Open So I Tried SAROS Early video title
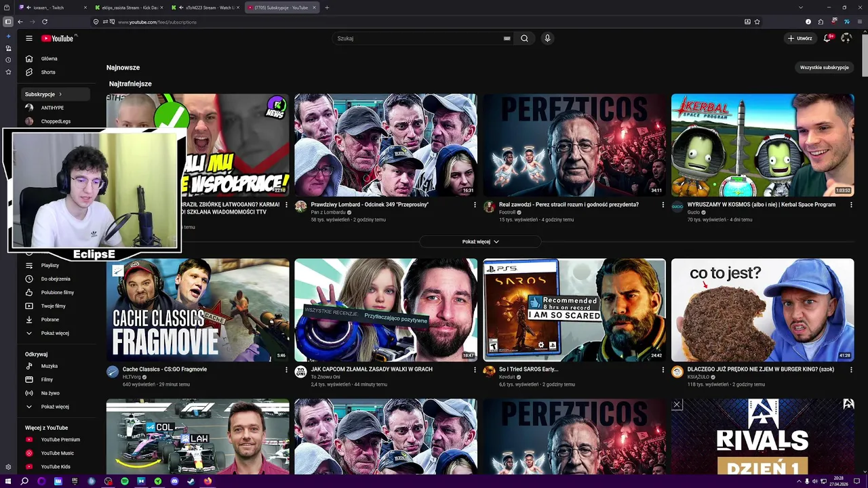 click(528, 369)
